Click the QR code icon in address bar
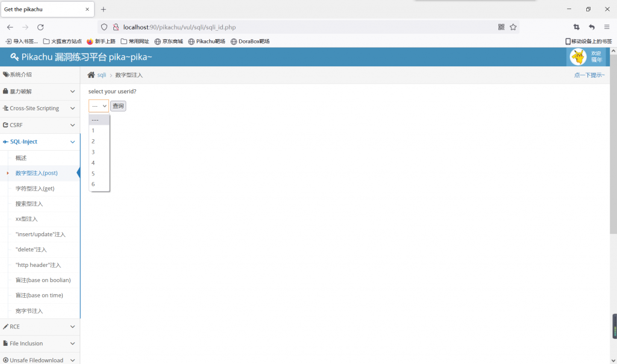The height and width of the screenshot is (364, 617). [x=501, y=27]
